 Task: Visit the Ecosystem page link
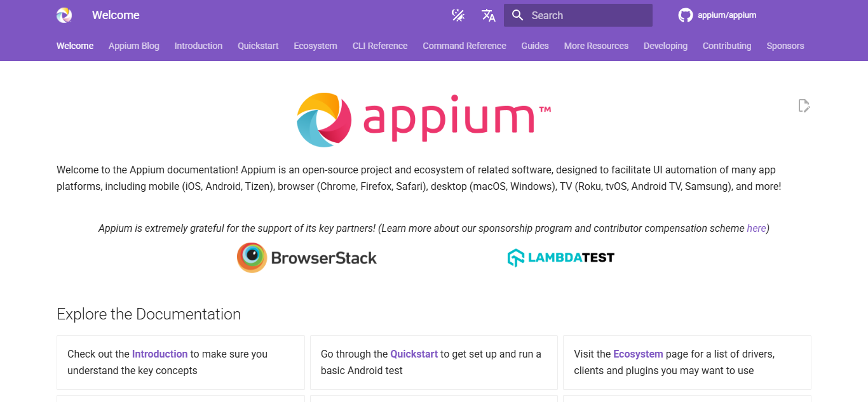[x=638, y=354]
